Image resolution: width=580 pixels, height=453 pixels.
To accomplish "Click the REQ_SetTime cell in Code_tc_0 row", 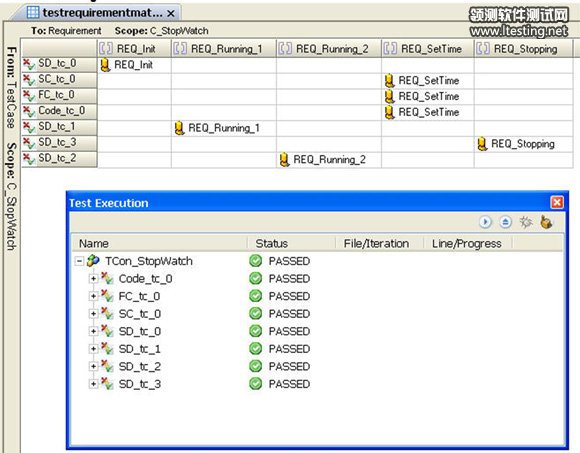I will (428, 112).
